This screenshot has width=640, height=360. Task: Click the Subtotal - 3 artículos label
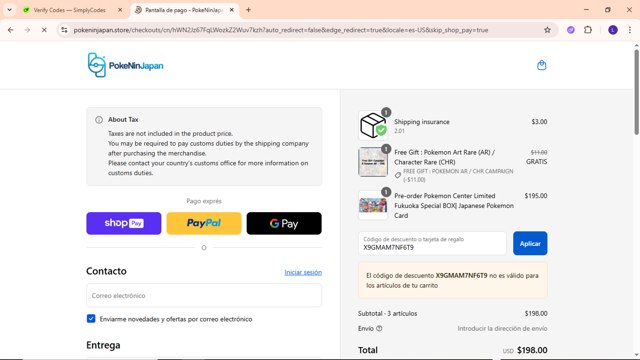(x=387, y=313)
